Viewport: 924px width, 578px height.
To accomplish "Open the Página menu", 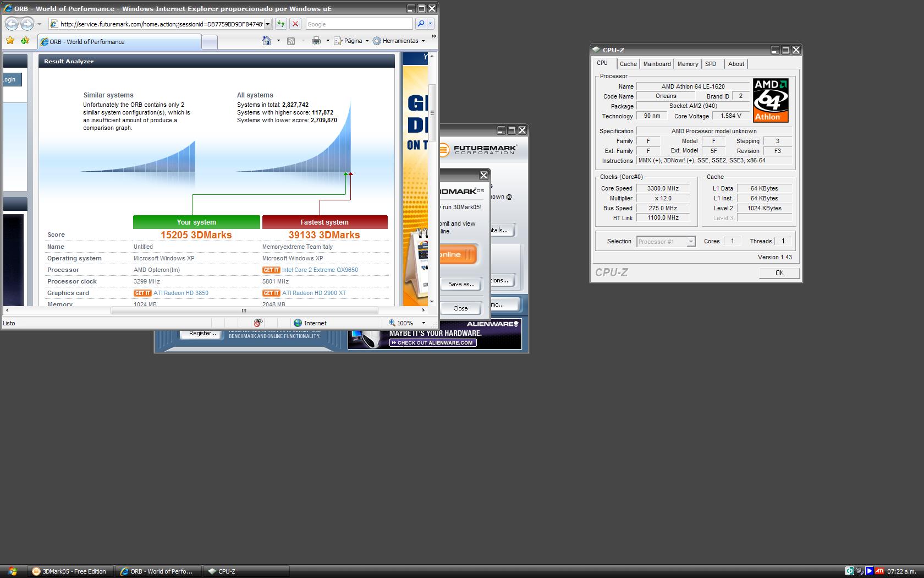I will [x=351, y=41].
